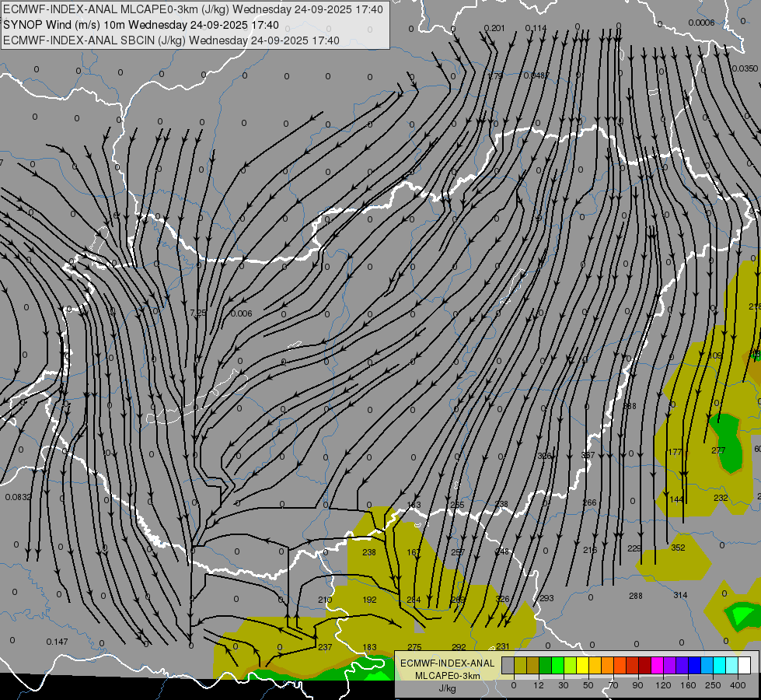Screen dimensions: 761x700
Task: Click the map value 0.114
Action: tap(536, 28)
